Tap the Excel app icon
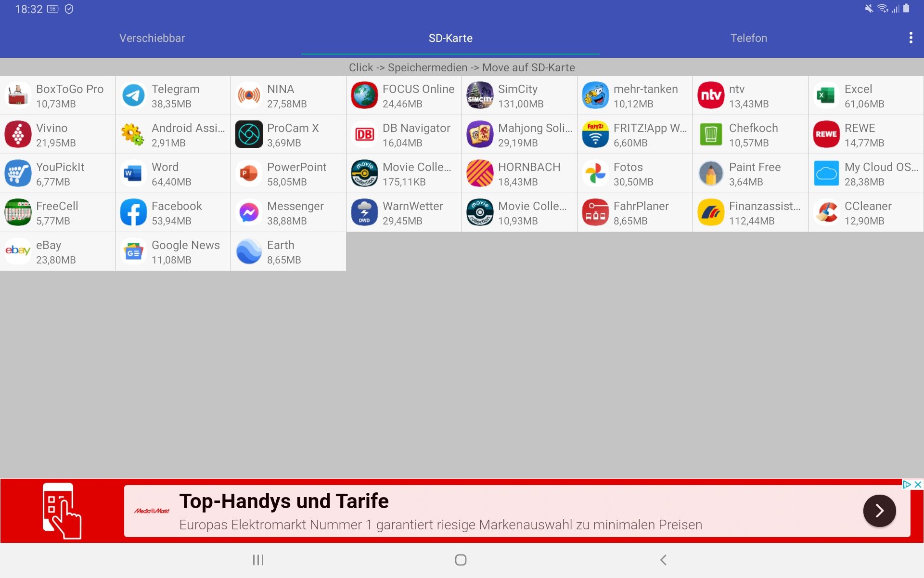This screenshot has height=578, width=924. tap(826, 95)
